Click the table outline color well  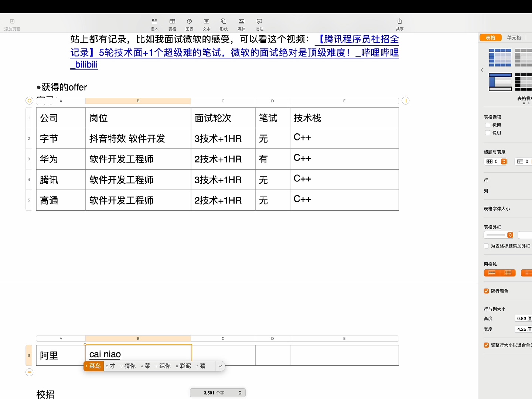tap(525, 235)
